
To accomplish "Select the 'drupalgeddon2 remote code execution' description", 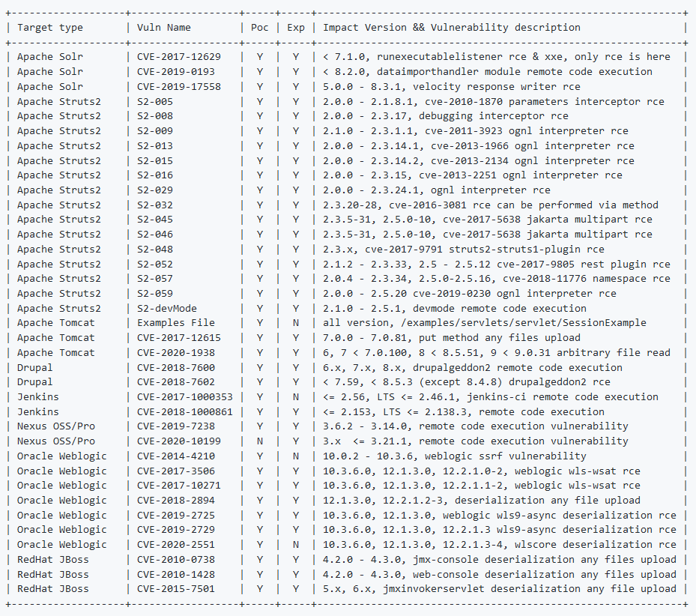I will click(x=517, y=368).
